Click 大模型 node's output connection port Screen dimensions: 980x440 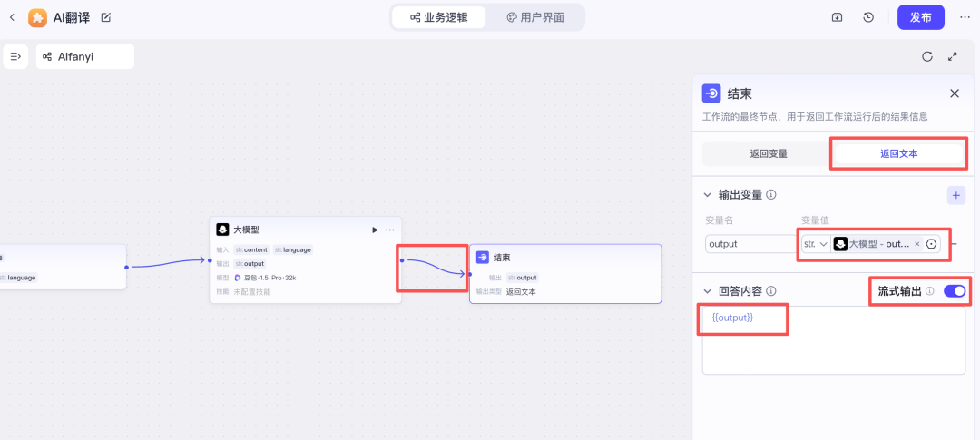[402, 260]
